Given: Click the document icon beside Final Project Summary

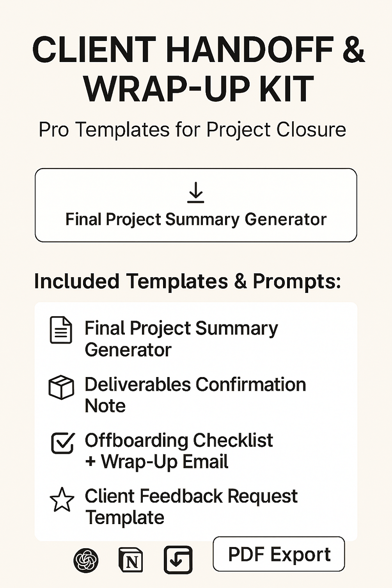Looking at the screenshot, I should pyautogui.click(x=61, y=330).
